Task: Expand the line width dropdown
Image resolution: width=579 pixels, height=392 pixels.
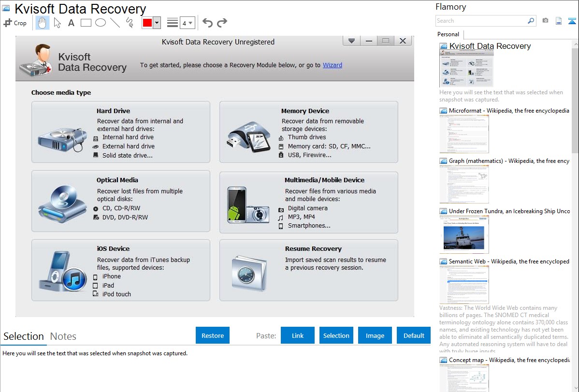Action: coord(187,23)
